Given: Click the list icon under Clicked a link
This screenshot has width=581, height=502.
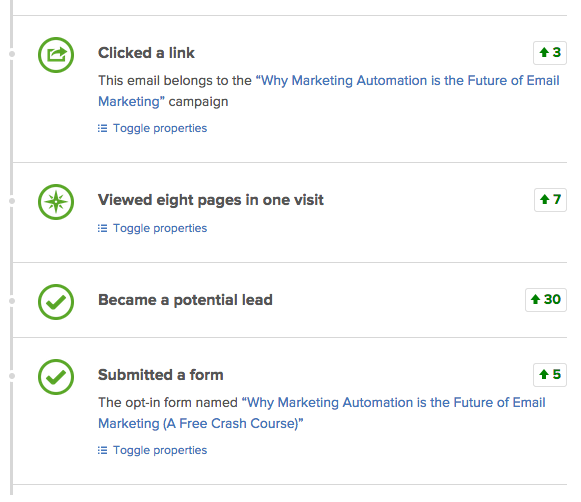Looking at the screenshot, I should coord(102,128).
